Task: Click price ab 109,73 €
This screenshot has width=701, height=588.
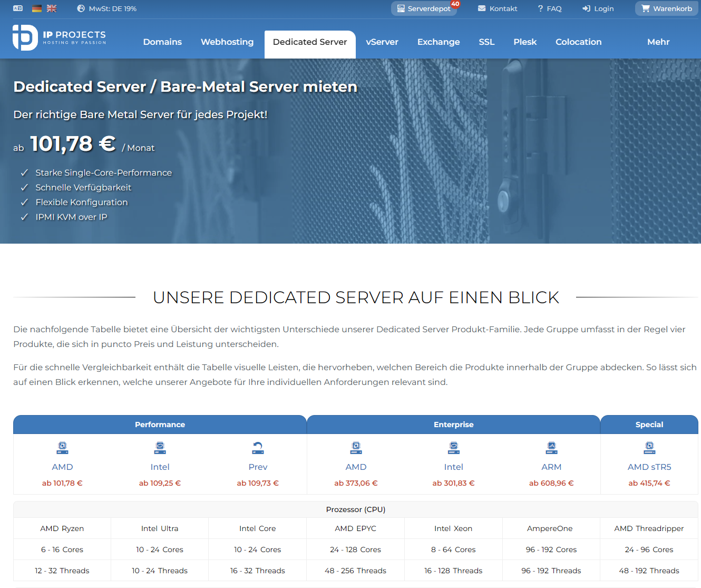Action: click(258, 483)
